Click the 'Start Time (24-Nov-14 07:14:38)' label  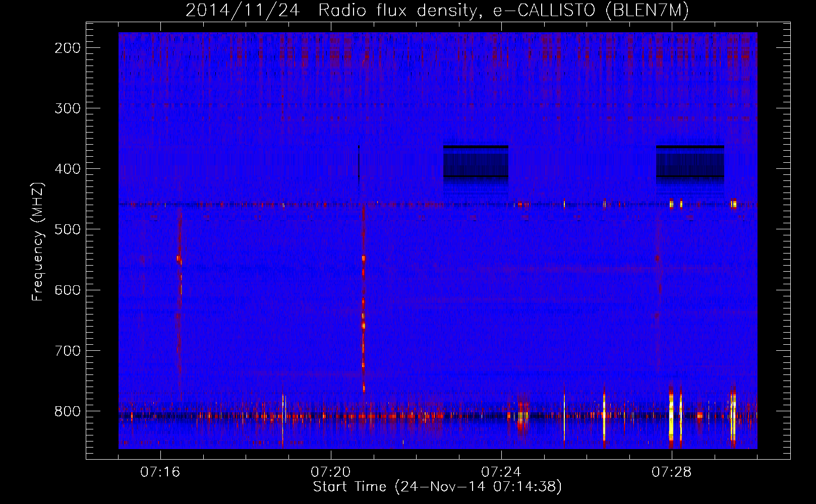(437, 487)
